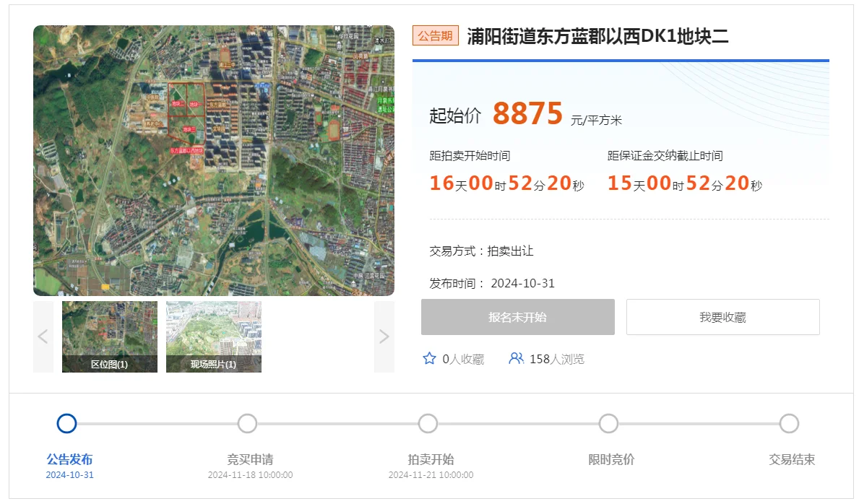Click the 拍卖开始 timeline circle
Image resolution: width=859 pixels, height=504 pixels.
click(x=428, y=423)
